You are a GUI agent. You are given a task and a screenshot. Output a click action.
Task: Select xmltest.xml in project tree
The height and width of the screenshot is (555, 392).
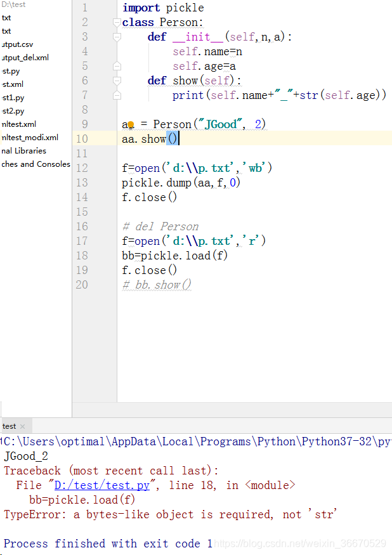click(18, 124)
